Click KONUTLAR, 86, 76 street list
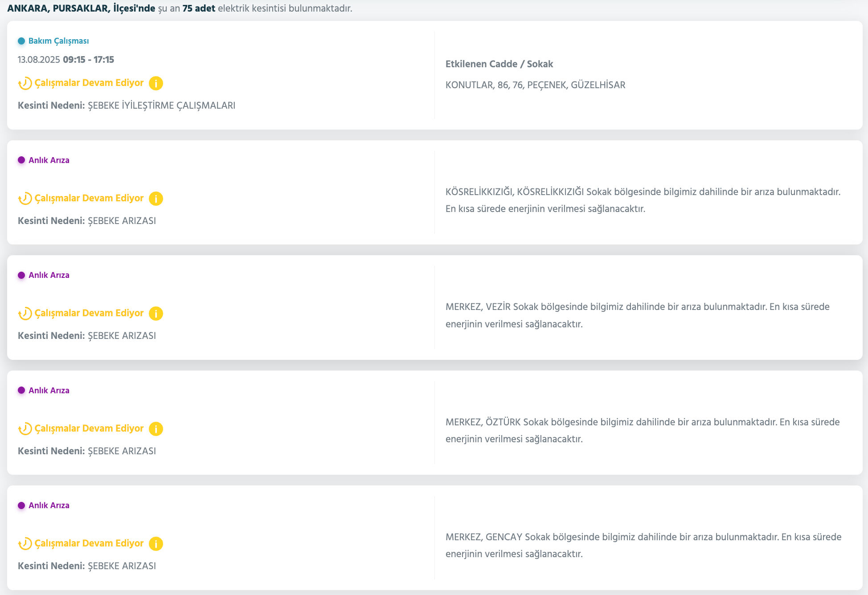 535,85
